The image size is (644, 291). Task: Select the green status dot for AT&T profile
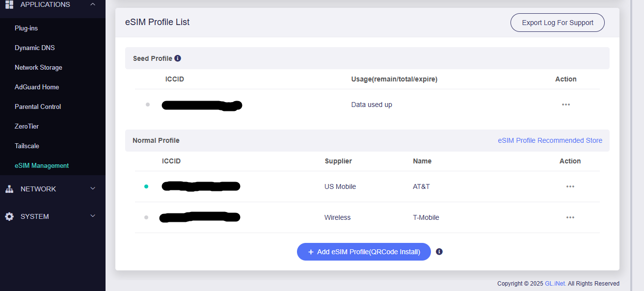coord(146,186)
